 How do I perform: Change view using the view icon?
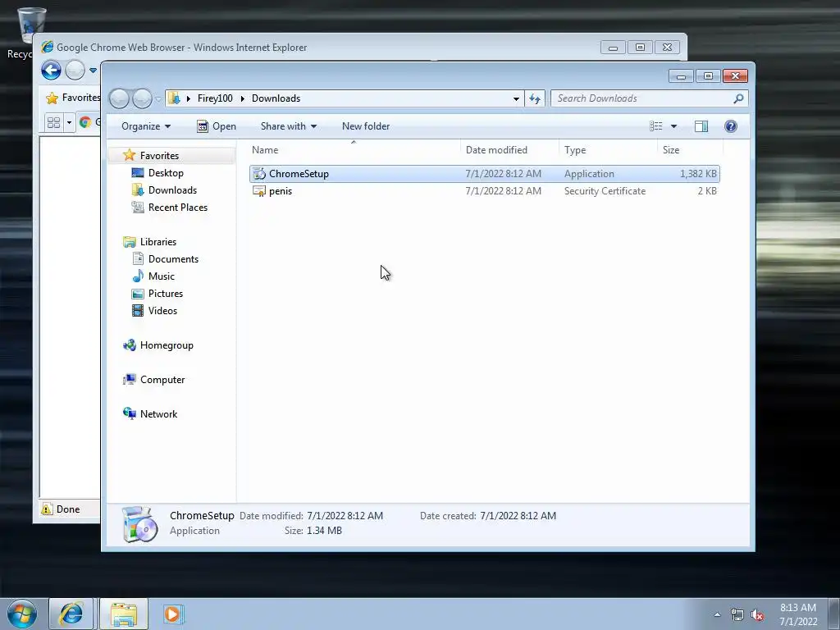click(x=655, y=126)
